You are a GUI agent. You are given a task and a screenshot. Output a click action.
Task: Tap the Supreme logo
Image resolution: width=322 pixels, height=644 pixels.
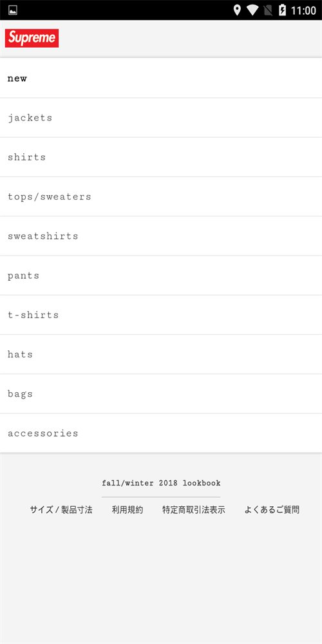(32, 38)
